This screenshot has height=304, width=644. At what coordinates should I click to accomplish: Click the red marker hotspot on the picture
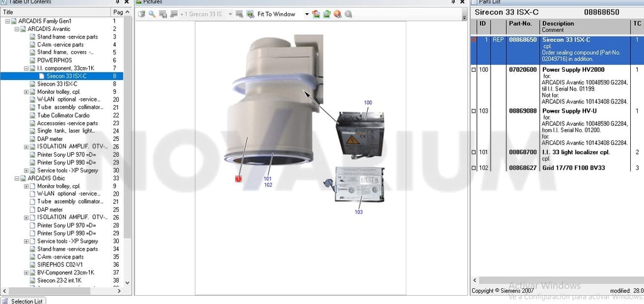[238, 179]
